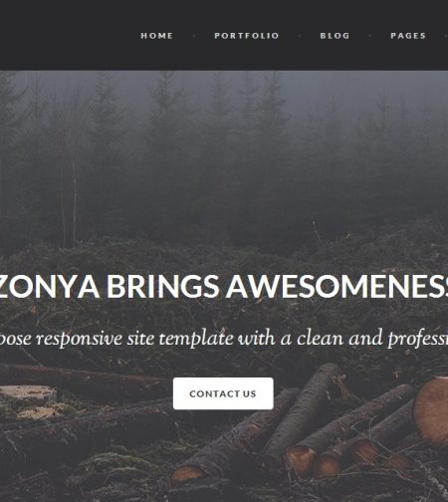Click the dot separator between PORTFOLIO and BLOG

[x=300, y=36]
